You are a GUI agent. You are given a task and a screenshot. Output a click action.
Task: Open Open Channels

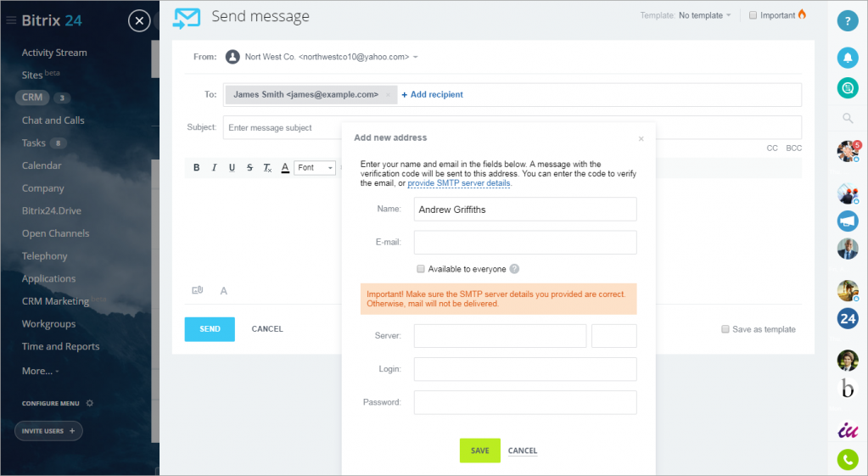click(x=55, y=233)
